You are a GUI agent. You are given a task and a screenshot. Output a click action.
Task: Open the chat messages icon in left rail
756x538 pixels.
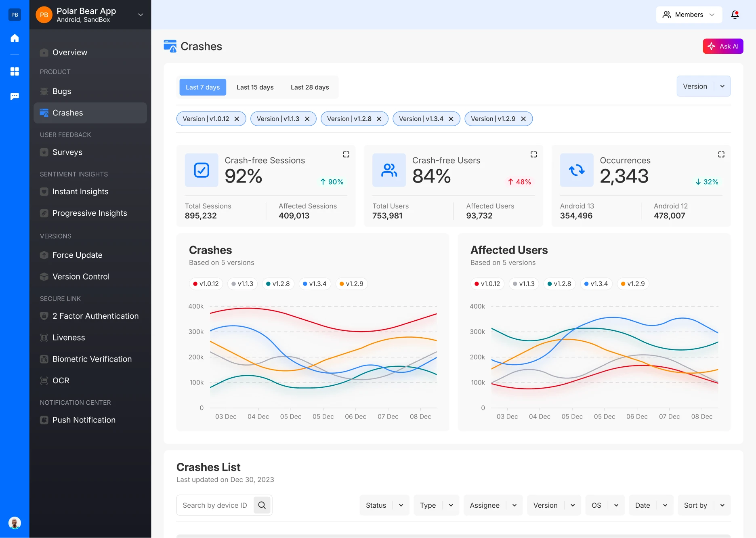[15, 96]
